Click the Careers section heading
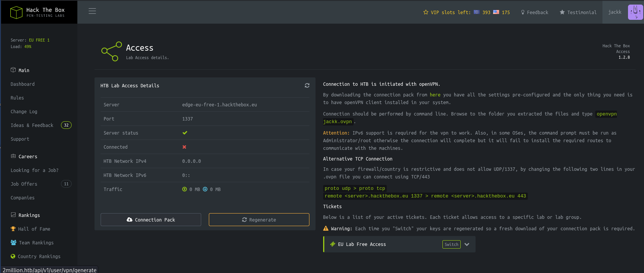The height and width of the screenshot is (273, 644). click(x=28, y=156)
